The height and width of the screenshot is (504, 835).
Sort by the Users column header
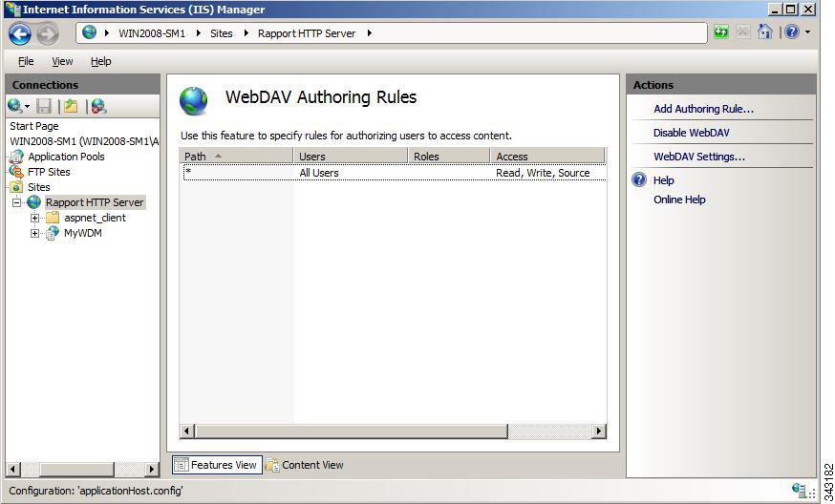[x=351, y=156]
